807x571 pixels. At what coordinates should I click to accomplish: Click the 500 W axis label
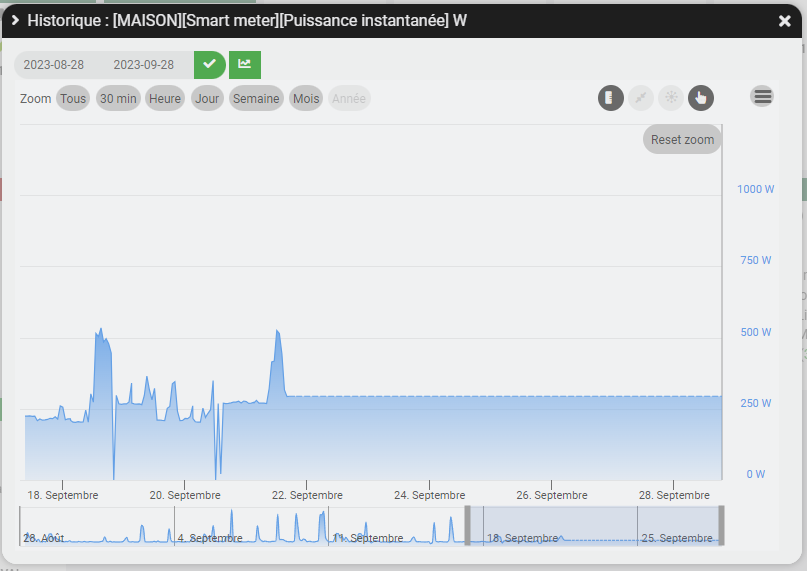(x=756, y=332)
